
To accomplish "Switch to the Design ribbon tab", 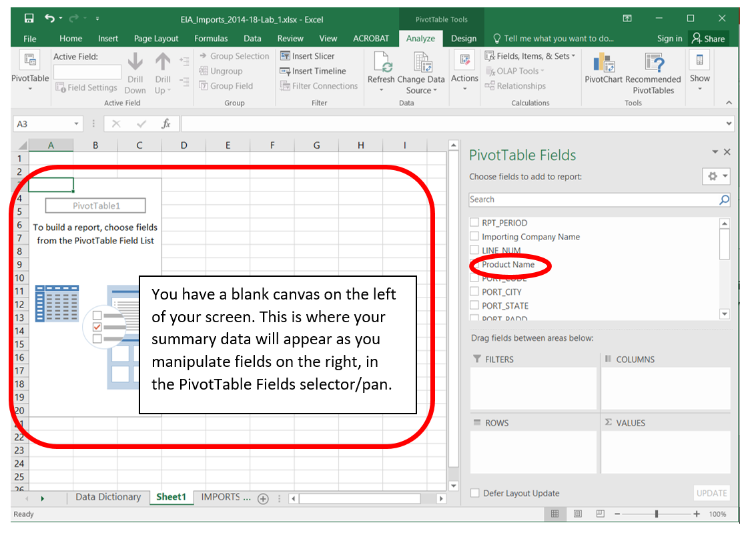I will [x=464, y=38].
